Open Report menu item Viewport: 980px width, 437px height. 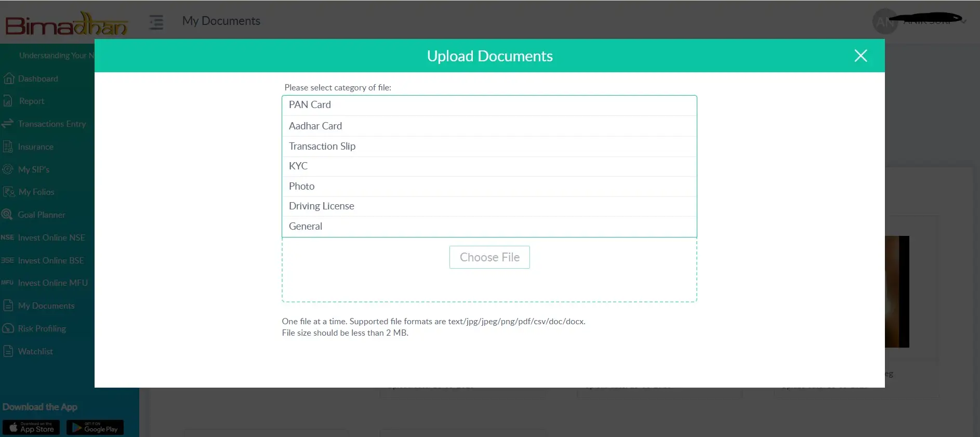click(x=32, y=101)
